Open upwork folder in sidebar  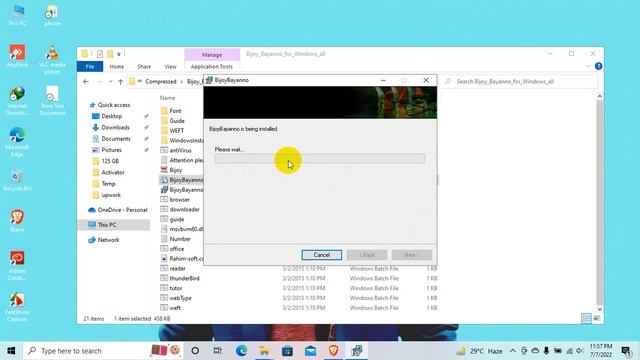[111, 195]
